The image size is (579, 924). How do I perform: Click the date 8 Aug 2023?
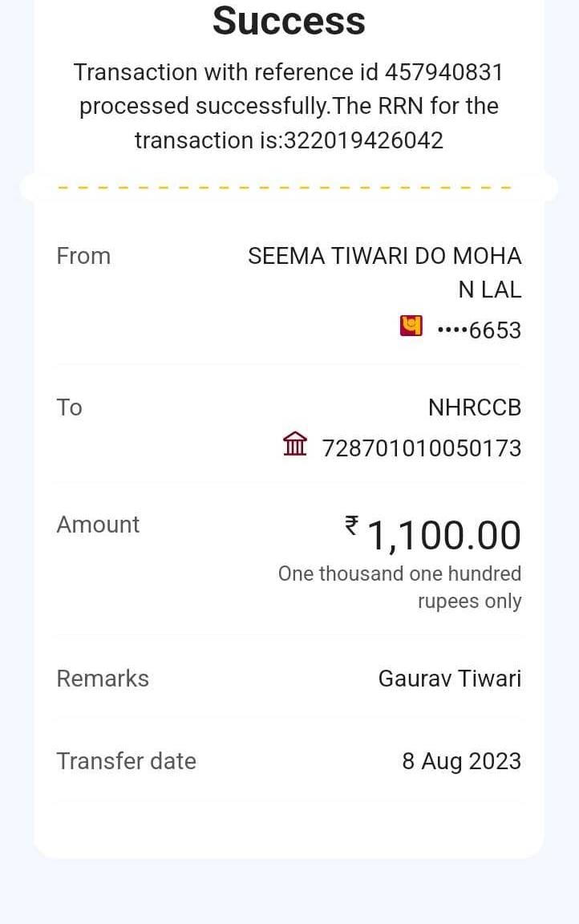pos(461,761)
